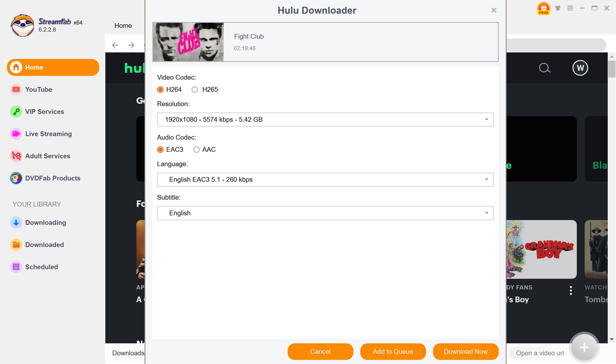Click the Downloads label at bottom
Image resolution: width=616 pixels, height=364 pixels.
[x=128, y=353]
